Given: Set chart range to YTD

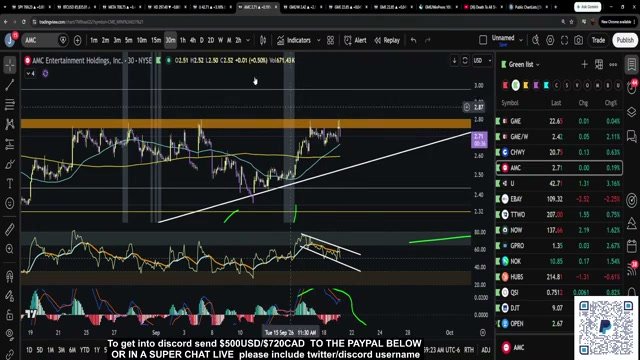Looking at the screenshot, I should (84, 350).
